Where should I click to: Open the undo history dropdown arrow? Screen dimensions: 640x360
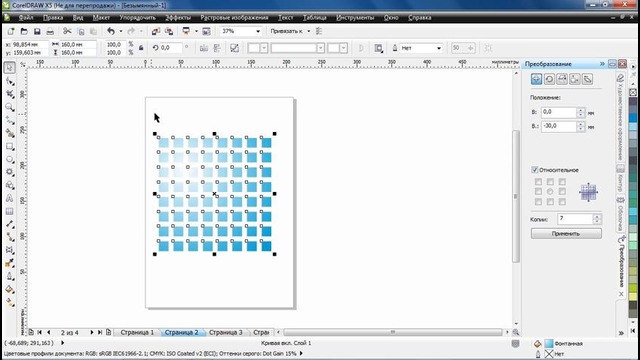121,31
